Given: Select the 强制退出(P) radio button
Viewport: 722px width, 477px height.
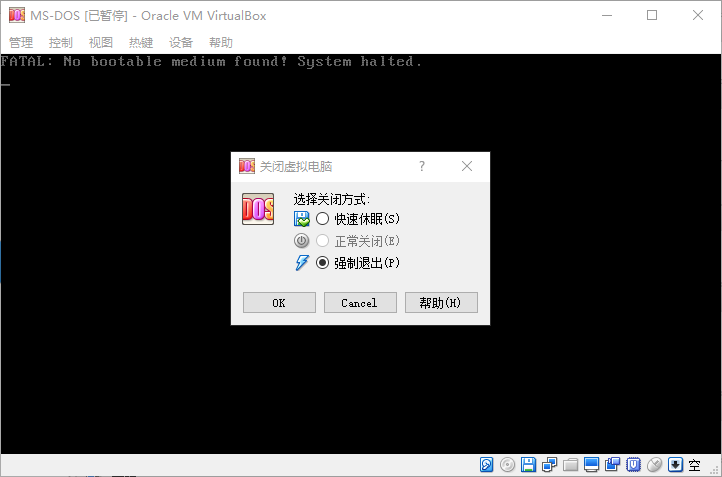Looking at the screenshot, I should click(322, 263).
